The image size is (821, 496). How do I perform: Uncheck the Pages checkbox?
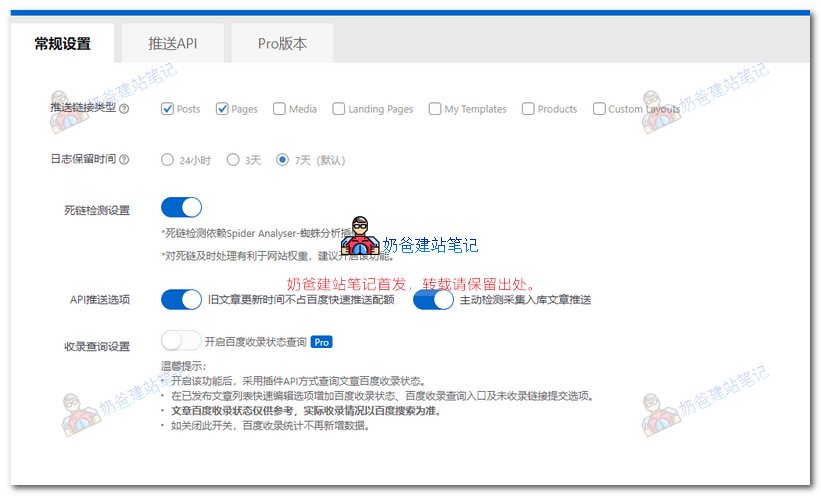tap(222, 109)
